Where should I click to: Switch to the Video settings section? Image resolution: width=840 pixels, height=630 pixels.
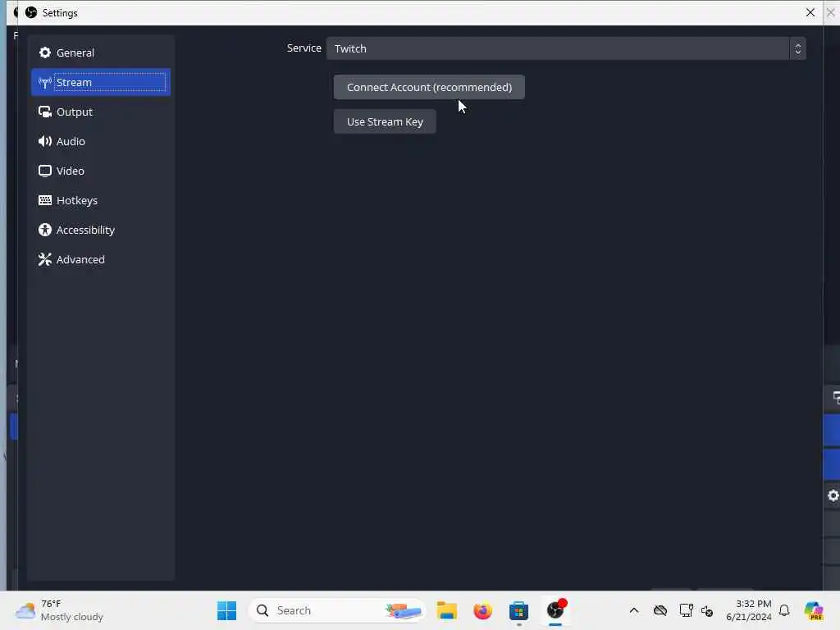[101, 171]
